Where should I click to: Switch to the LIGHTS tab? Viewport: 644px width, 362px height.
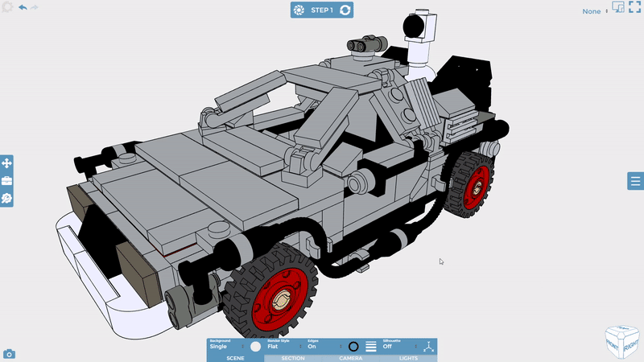click(408, 358)
